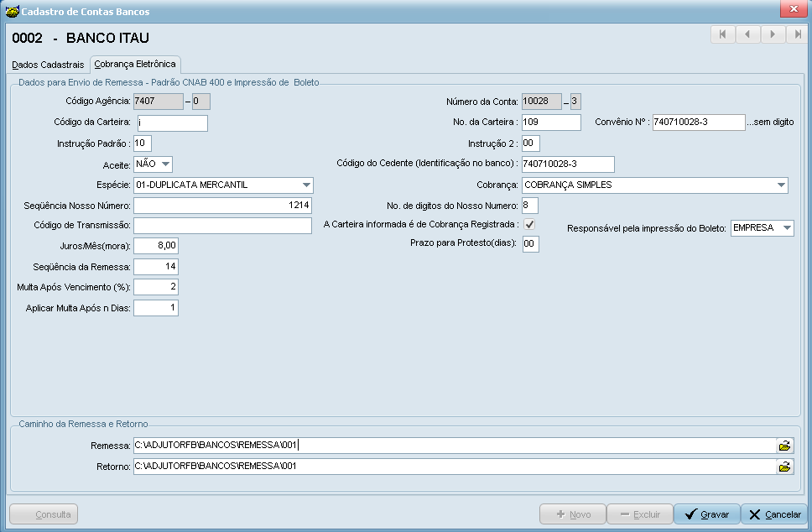Click Seqüência Nosso Número field
The image size is (812, 532).
click(222, 206)
